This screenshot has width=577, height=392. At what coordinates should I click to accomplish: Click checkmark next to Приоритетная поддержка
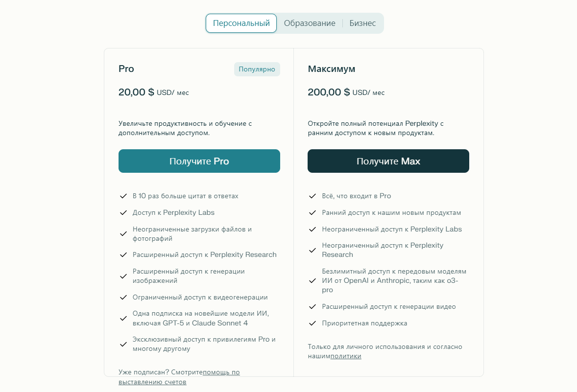313,323
